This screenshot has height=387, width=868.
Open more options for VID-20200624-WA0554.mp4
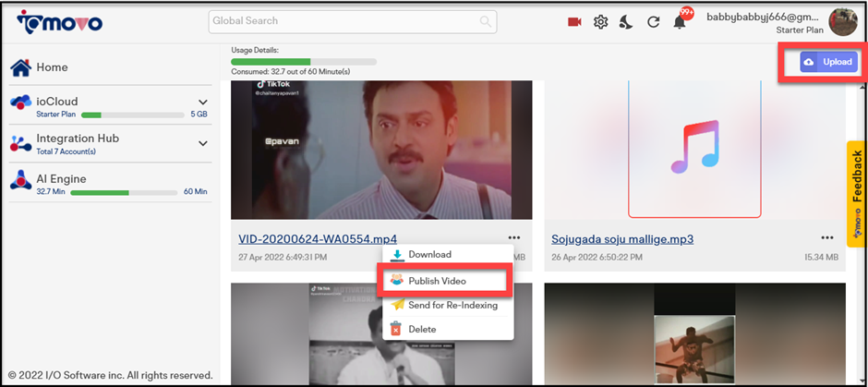(513, 237)
